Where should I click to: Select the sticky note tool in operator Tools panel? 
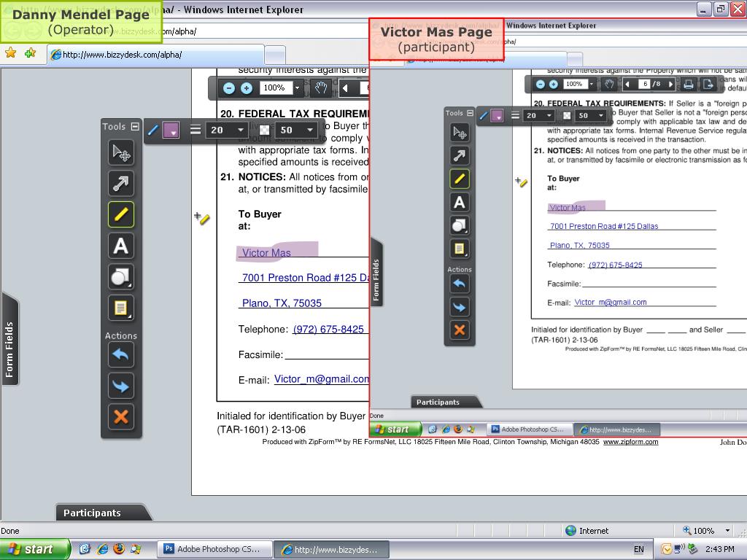pyautogui.click(x=121, y=308)
